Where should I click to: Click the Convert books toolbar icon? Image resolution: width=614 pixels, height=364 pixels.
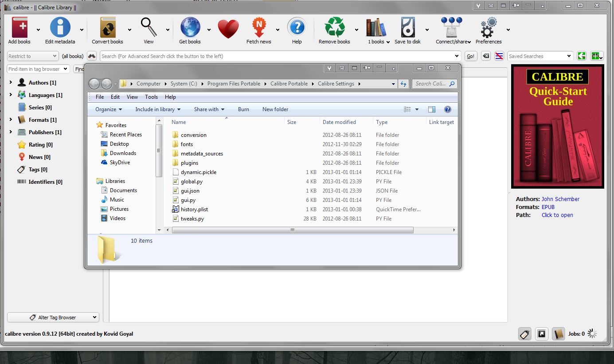coord(108,27)
